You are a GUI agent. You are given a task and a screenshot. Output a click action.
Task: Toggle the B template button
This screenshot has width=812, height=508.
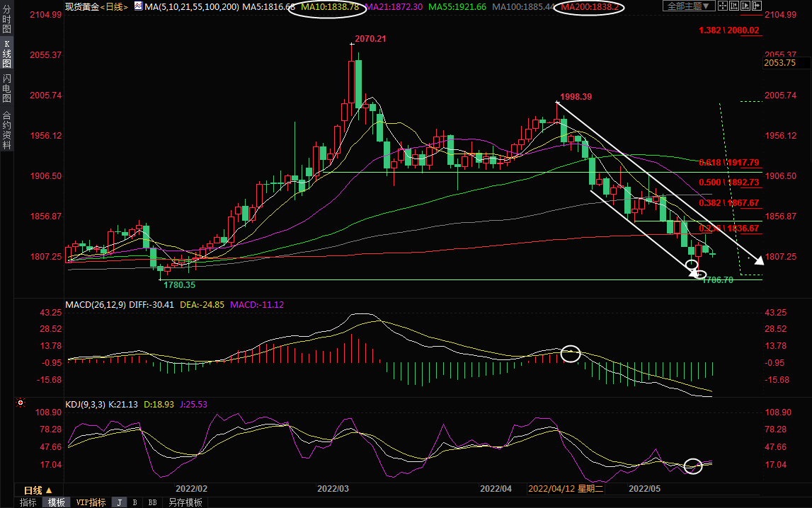point(135,502)
